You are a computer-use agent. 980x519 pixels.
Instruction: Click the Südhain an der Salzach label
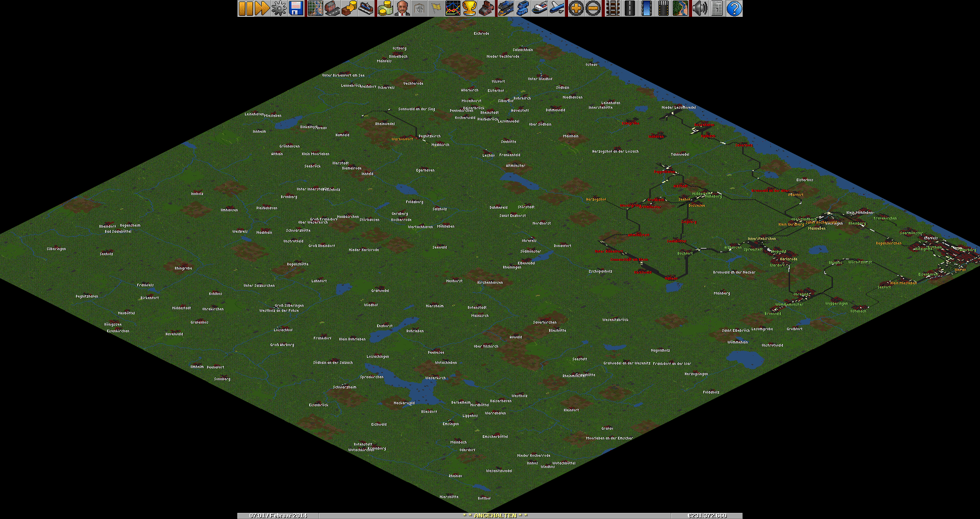pyautogui.click(x=333, y=363)
